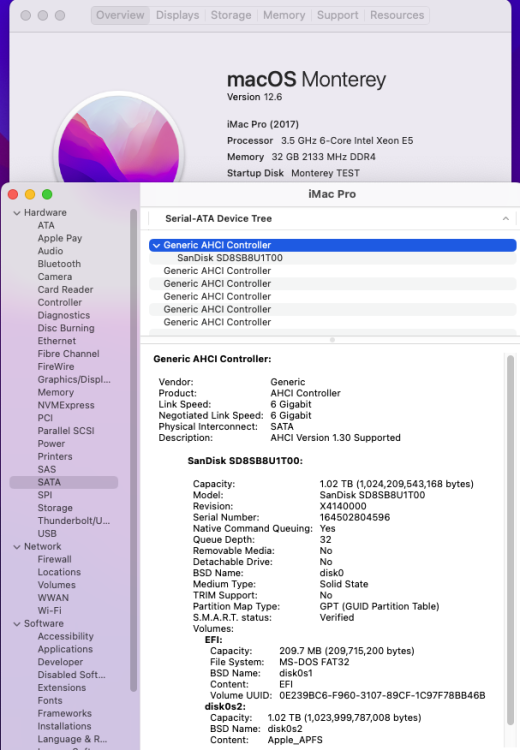520x750 pixels.
Task: Select Camera in the sidebar
Action: (55, 277)
